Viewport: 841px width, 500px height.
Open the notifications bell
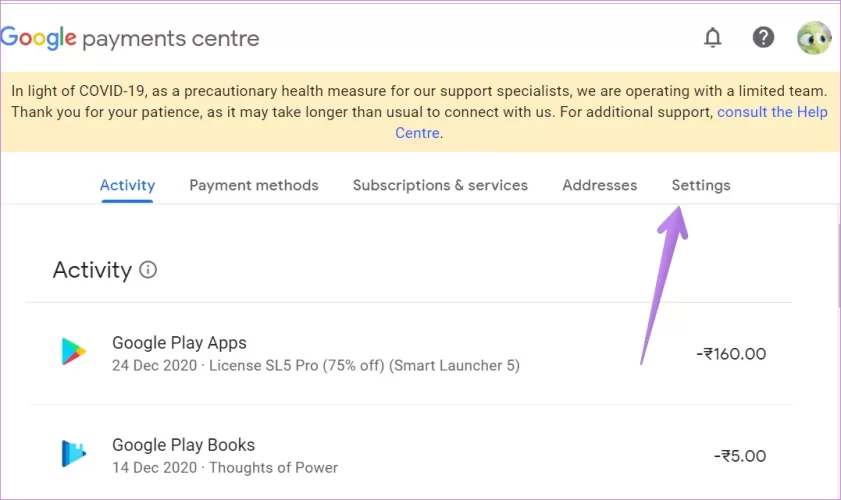pyautogui.click(x=712, y=38)
